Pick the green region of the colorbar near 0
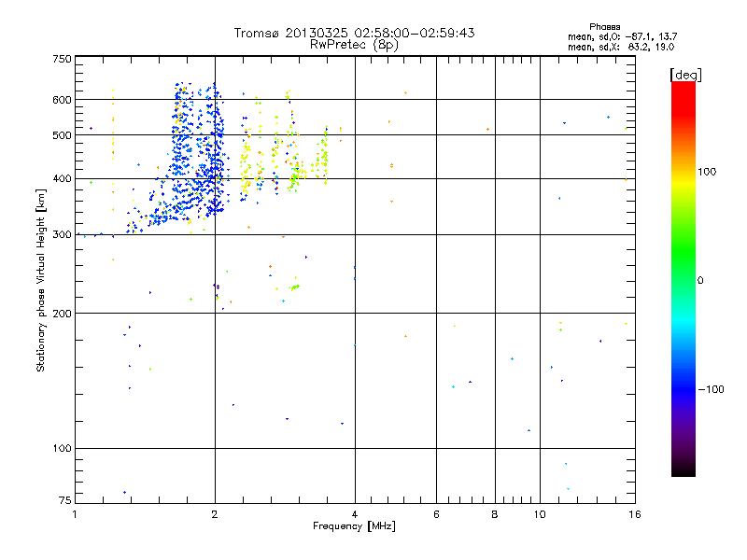747x560 pixels. 684,273
